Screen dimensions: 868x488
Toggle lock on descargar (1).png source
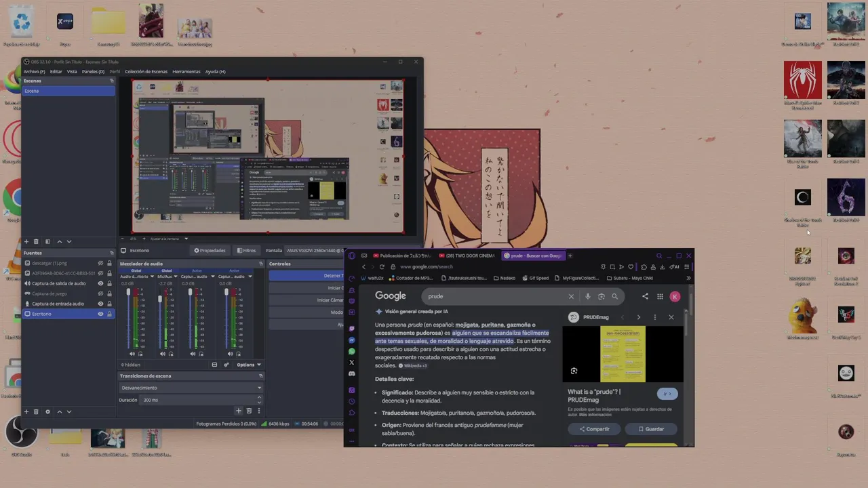109,263
